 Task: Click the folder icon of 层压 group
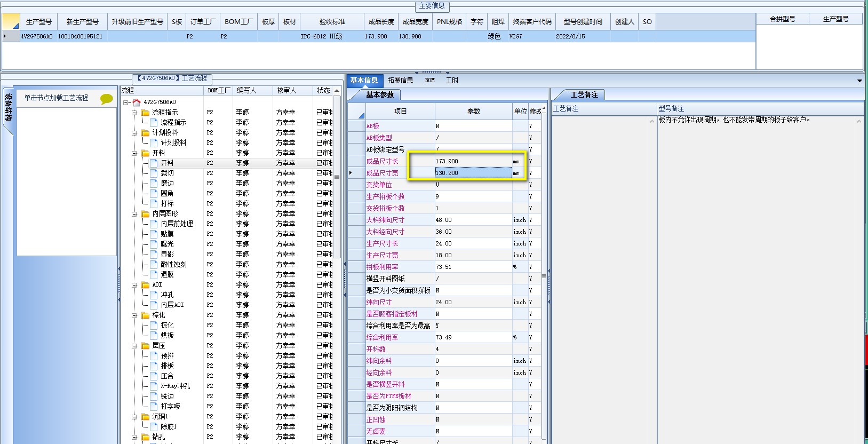click(x=145, y=345)
